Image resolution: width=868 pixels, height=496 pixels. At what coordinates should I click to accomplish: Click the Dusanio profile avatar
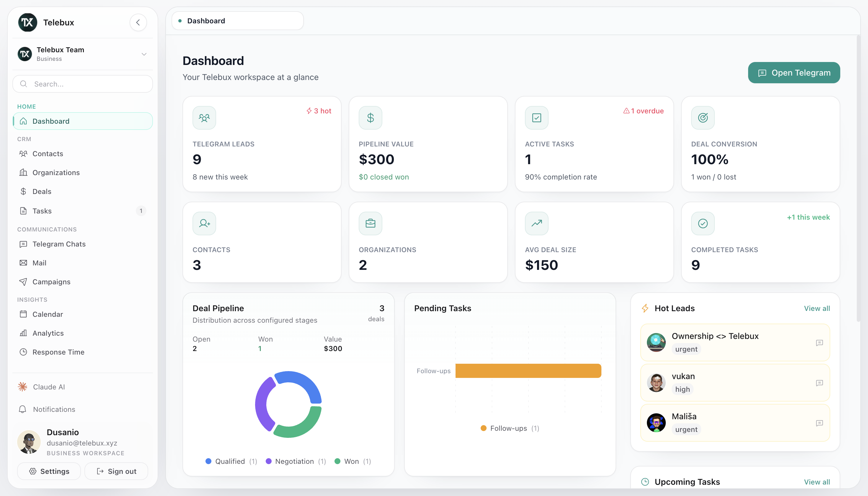click(29, 442)
